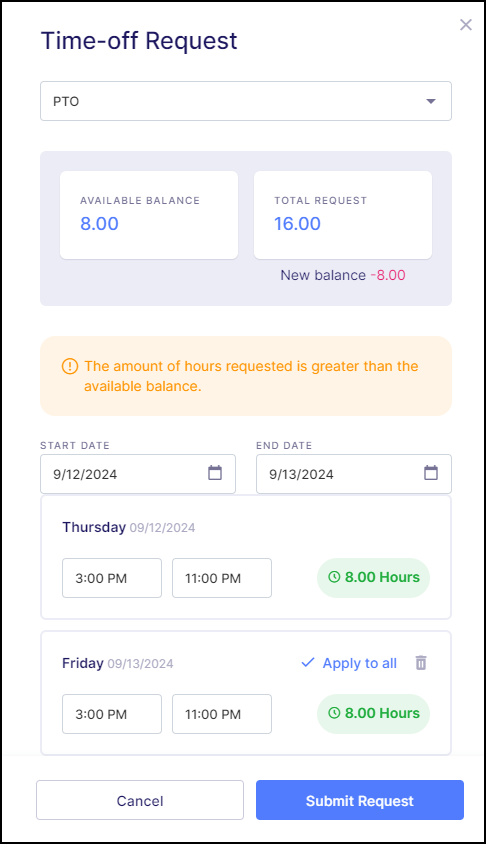The height and width of the screenshot is (844, 486).
Task: Expand the PTO type dropdown arrow
Action: click(431, 101)
